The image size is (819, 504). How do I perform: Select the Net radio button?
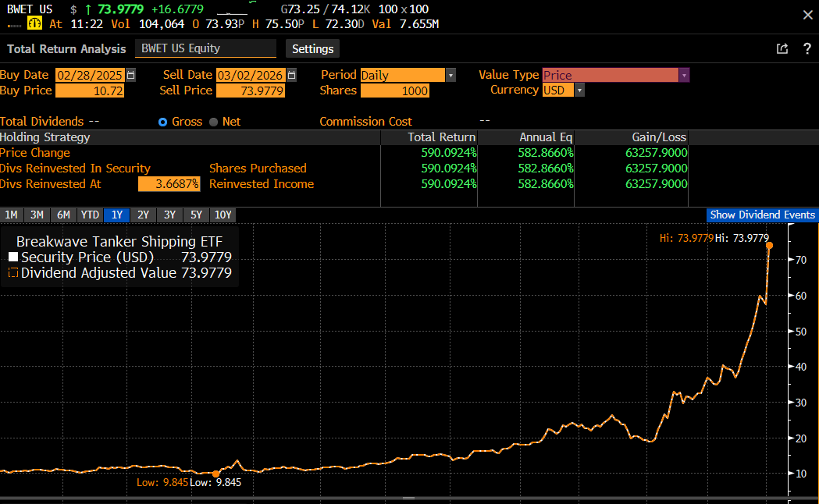pos(214,122)
